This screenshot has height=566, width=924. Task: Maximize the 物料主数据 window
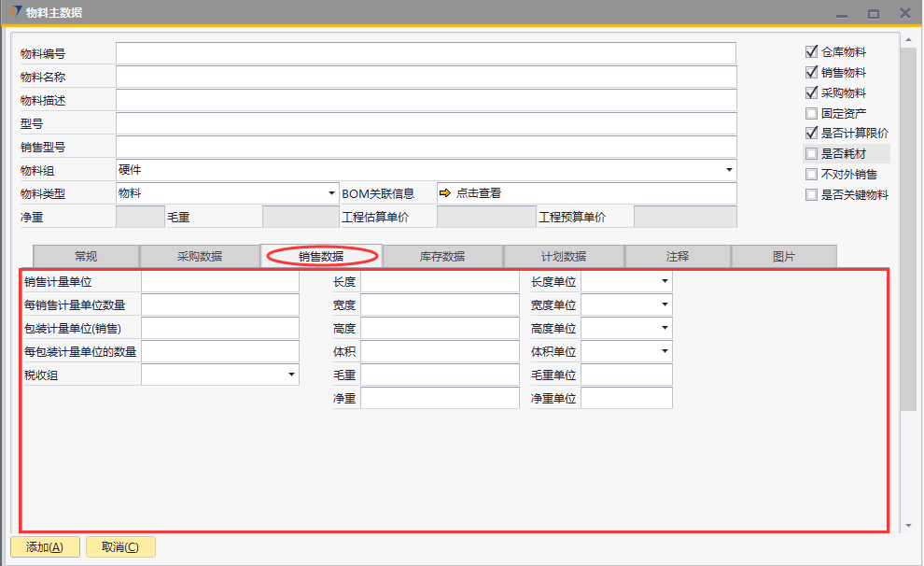tap(874, 13)
